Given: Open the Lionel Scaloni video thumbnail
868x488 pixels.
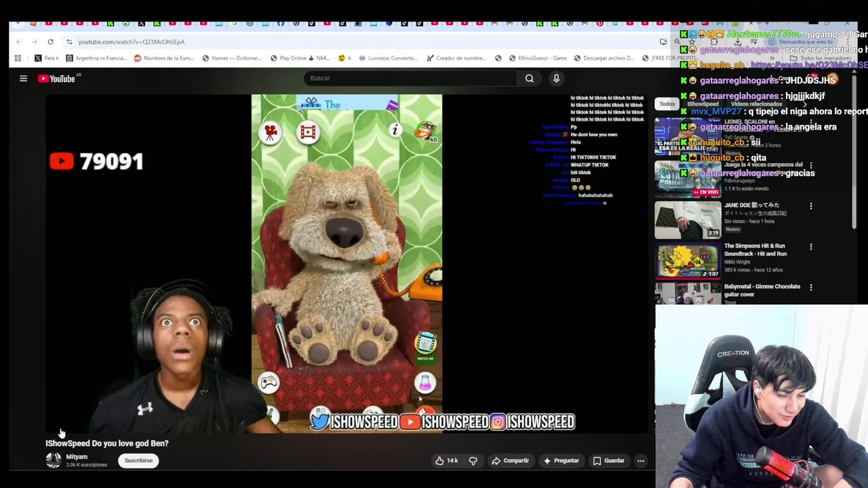Looking at the screenshot, I should [688, 136].
